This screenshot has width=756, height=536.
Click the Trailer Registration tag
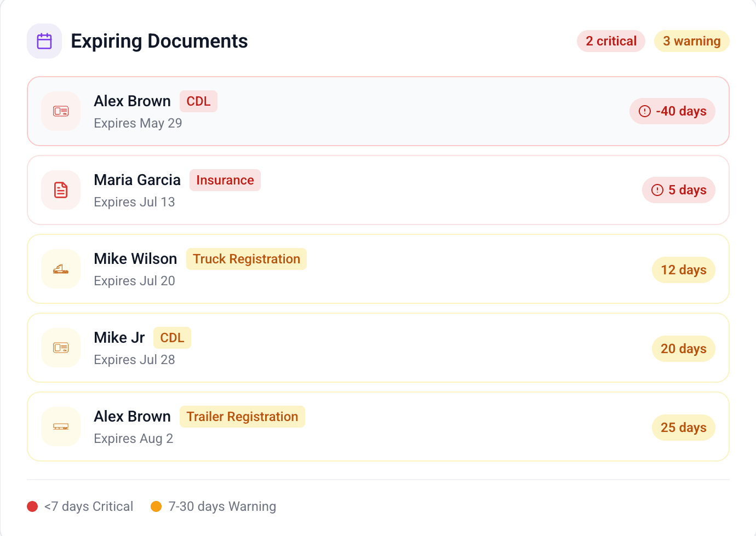(x=242, y=417)
